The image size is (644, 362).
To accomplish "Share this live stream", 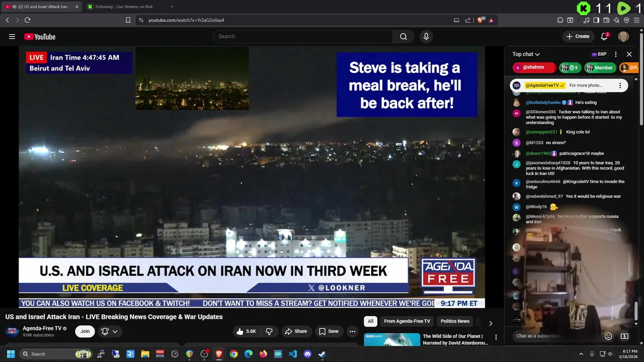I will pos(296,331).
